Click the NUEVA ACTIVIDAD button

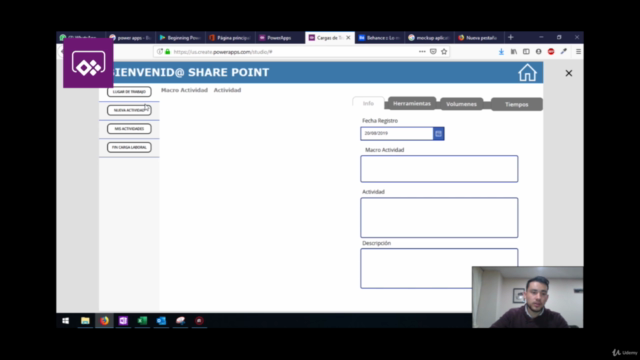pos(129,110)
